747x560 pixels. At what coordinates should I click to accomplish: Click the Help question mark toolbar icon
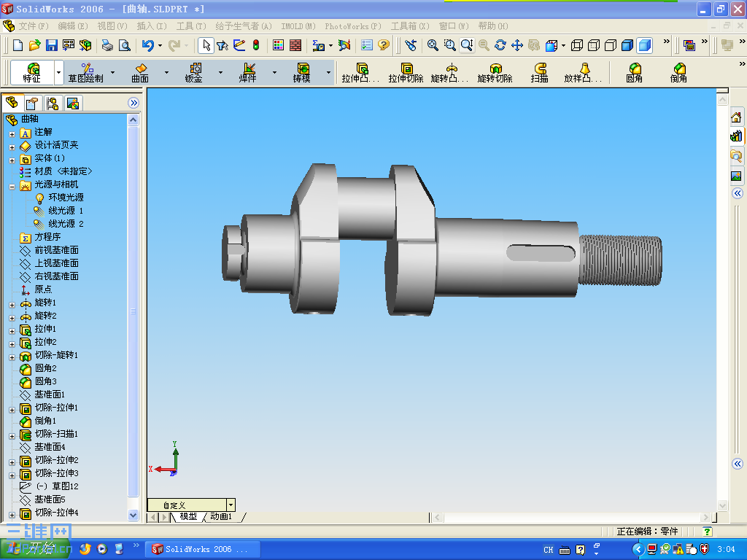[x=384, y=45]
